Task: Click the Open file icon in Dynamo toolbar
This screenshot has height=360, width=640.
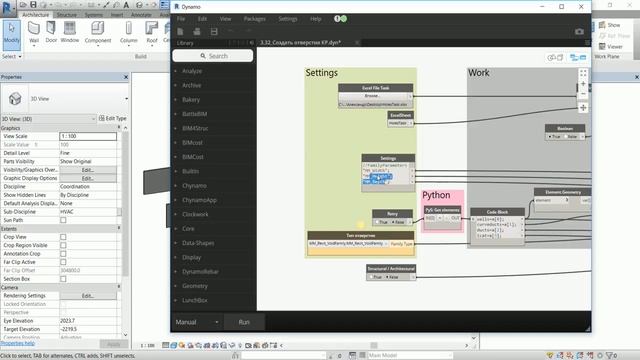Action: coord(197,31)
